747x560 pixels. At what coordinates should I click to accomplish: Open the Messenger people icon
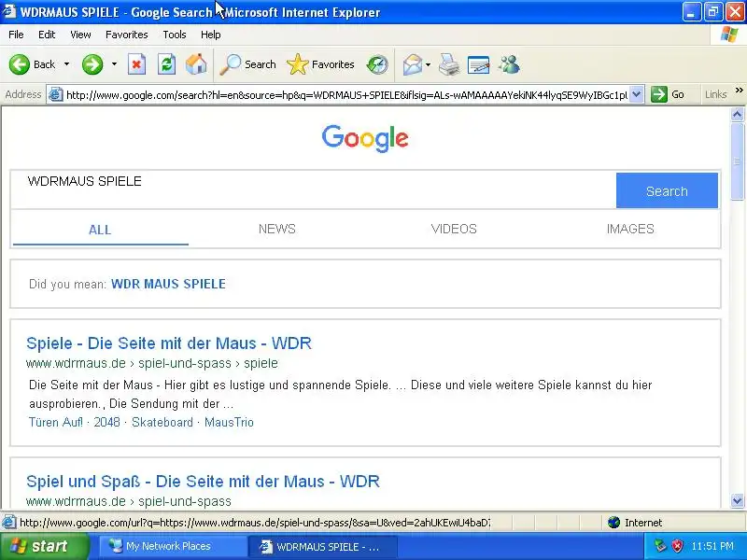(509, 64)
